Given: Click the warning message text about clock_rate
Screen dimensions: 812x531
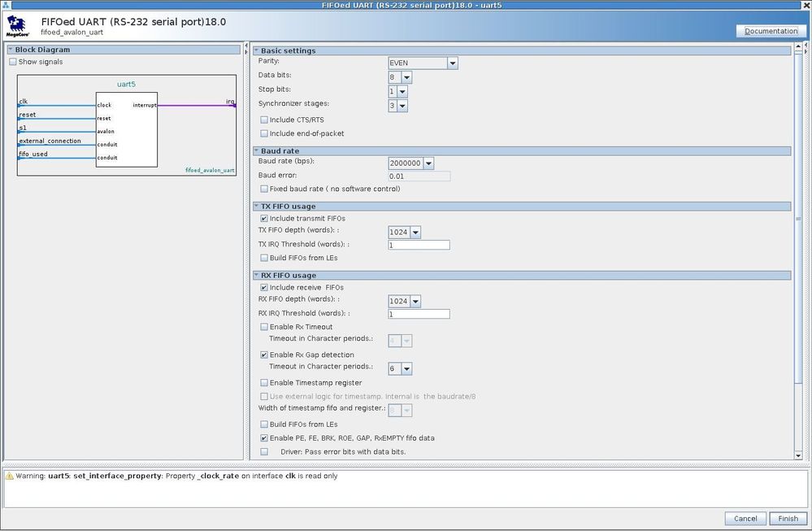Looking at the screenshot, I should 176,476.
